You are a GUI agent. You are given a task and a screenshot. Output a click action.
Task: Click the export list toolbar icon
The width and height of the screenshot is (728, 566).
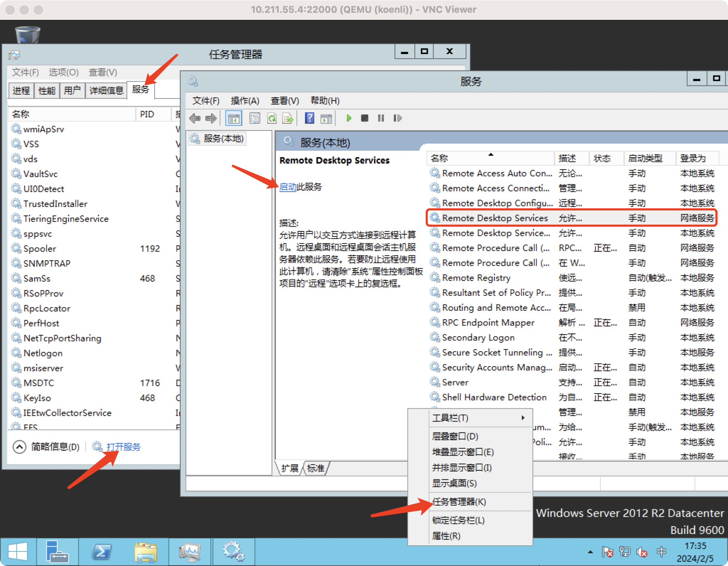tap(288, 118)
